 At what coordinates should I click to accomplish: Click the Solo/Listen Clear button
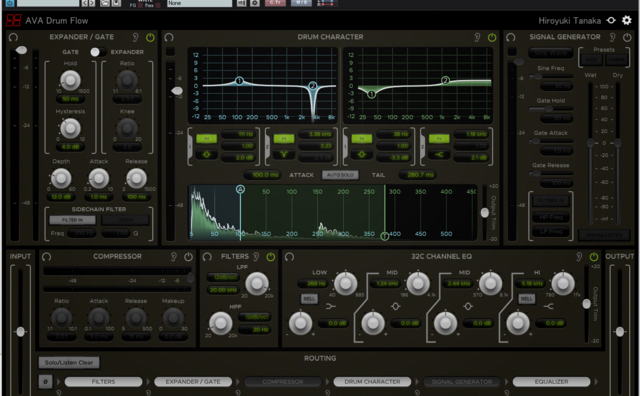[69, 363]
